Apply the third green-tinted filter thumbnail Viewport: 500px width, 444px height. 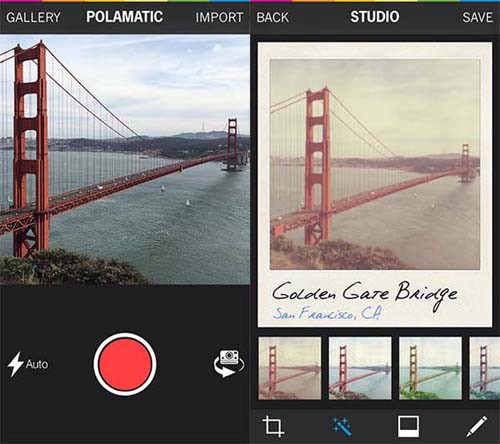(430, 368)
